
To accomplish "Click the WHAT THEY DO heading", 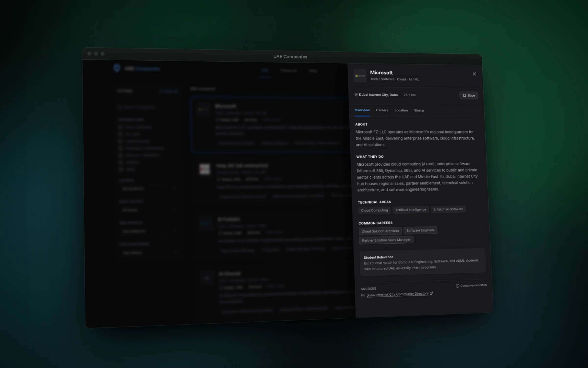I will coord(370,157).
